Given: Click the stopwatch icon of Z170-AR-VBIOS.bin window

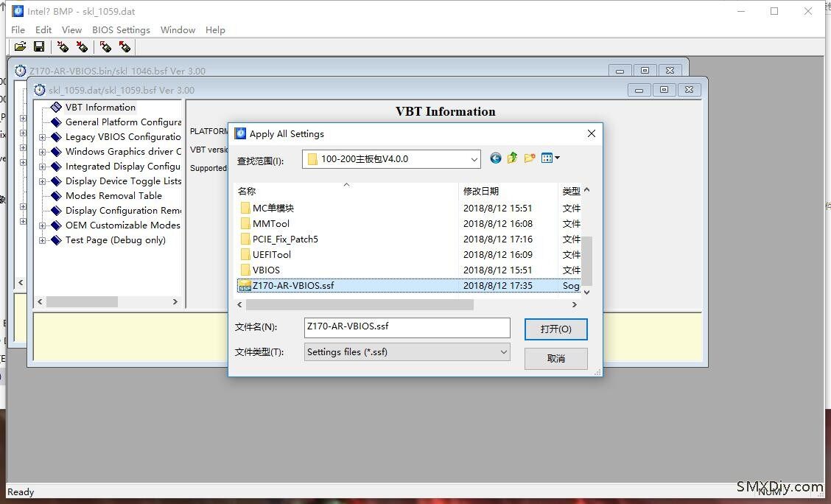Looking at the screenshot, I should click(x=20, y=71).
